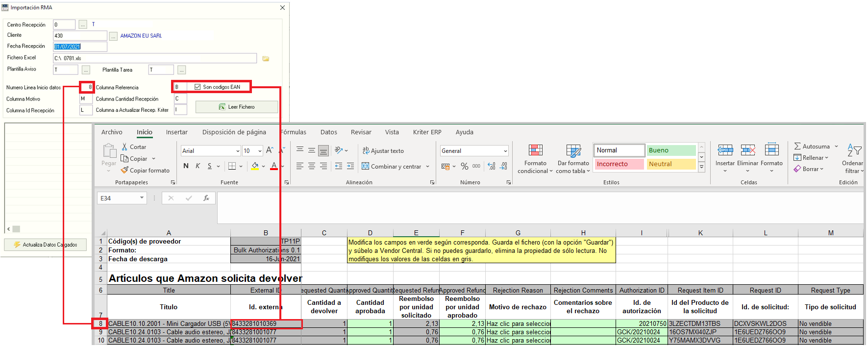Apply the Bueno green cell style
The height and width of the screenshot is (347, 868).
(x=671, y=150)
